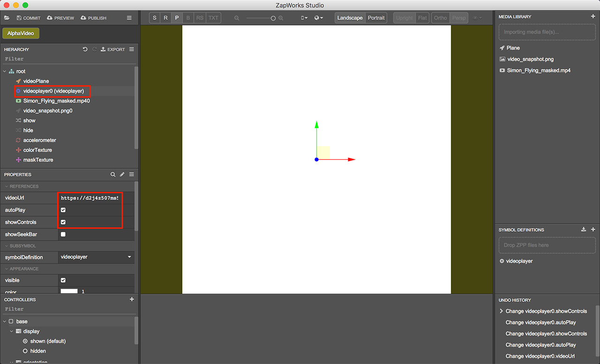Click the redo icon in Hierarchy header
This screenshot has height=364, width=600.
click(94, 49)
